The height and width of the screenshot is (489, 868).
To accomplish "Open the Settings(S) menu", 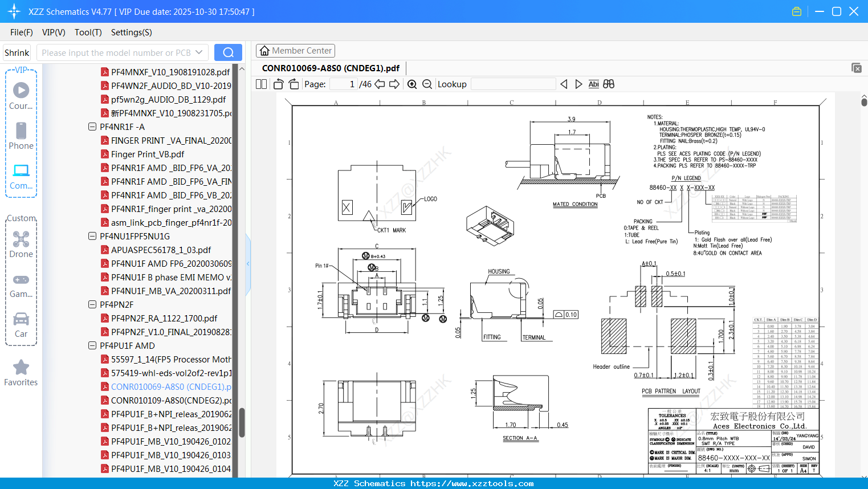I will coord(131,32).
